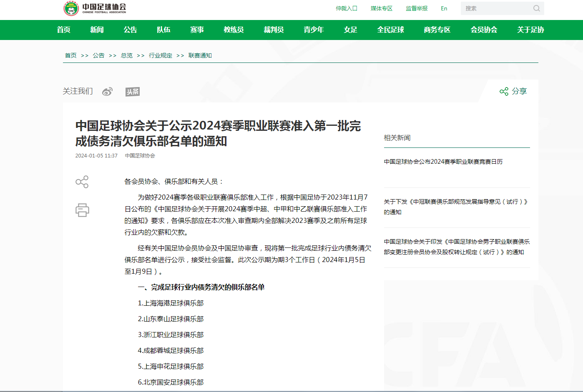Open the Weibo follow icon

point(108,92)
